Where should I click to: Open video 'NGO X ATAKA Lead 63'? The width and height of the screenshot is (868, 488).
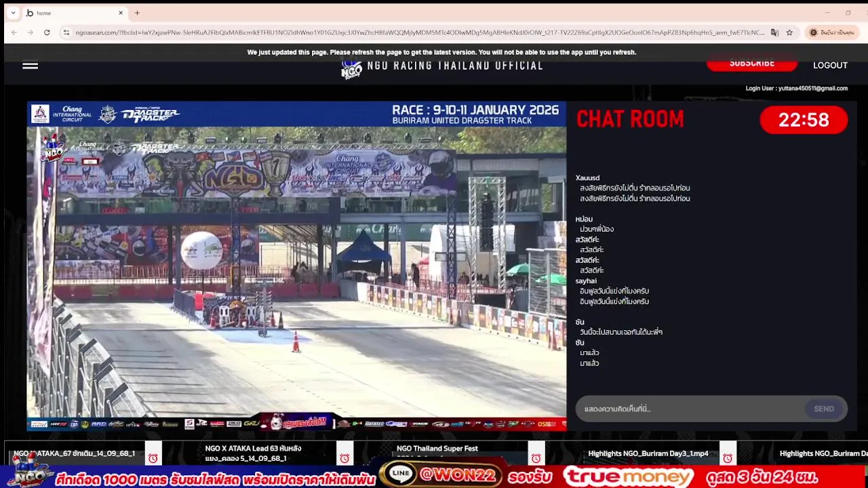(x=253, y=453)
